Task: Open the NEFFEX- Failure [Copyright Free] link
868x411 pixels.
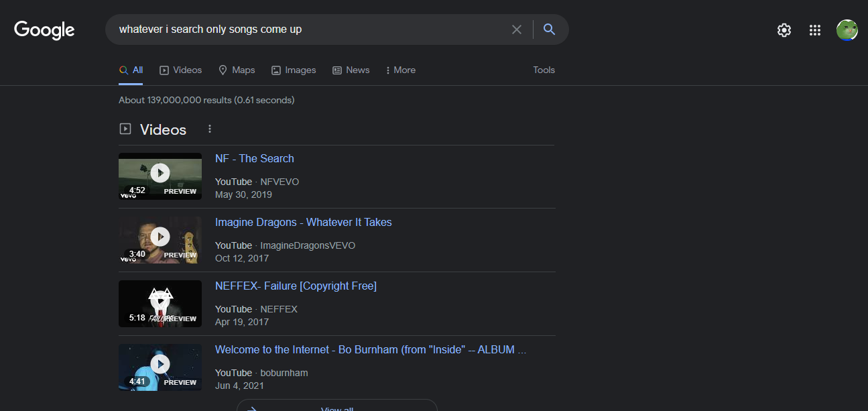Action: [296, 286]
